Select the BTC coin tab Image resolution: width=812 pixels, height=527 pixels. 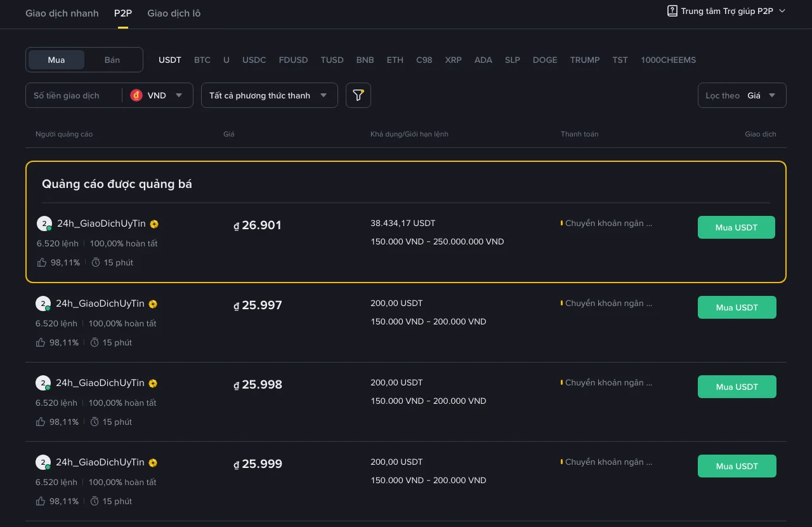click(202, 60)
